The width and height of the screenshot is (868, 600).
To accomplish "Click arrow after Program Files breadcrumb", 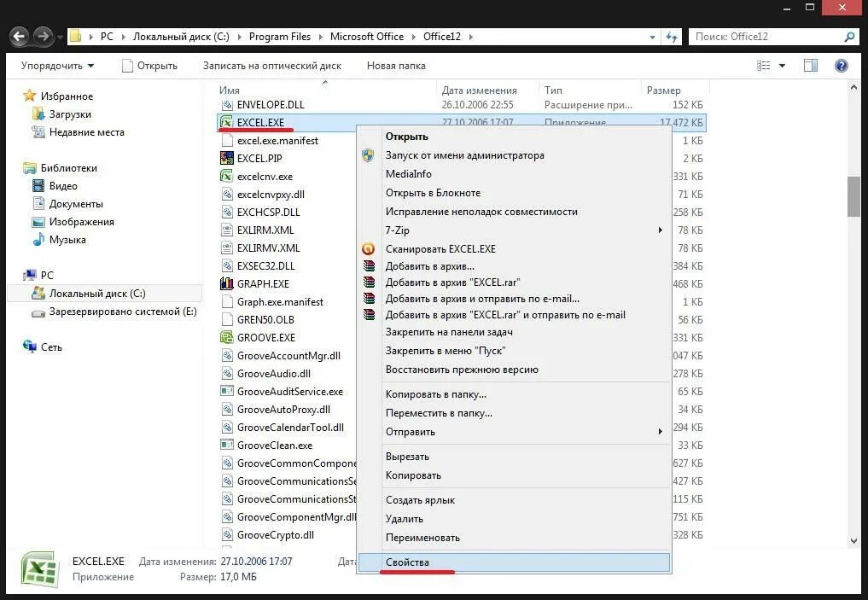I will (321, 37).
